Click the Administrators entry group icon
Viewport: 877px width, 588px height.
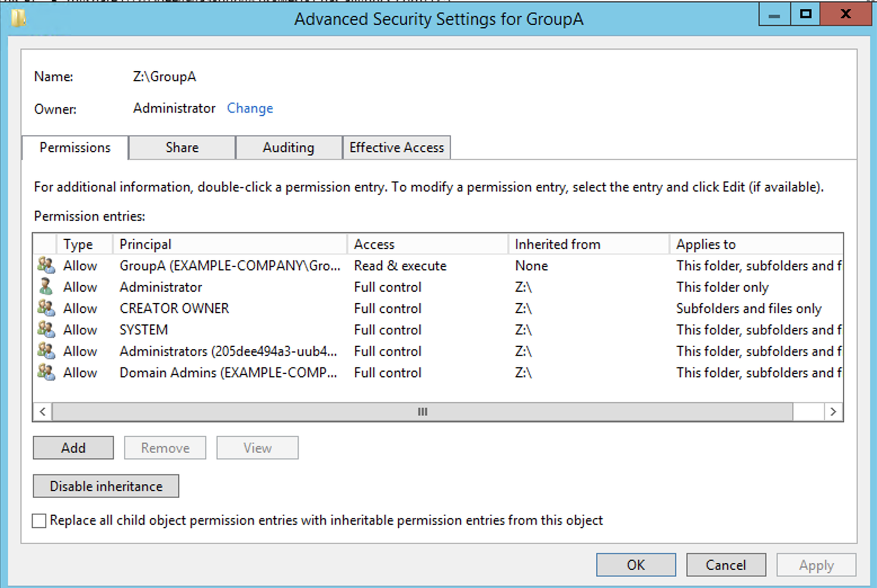pos(46,351)
